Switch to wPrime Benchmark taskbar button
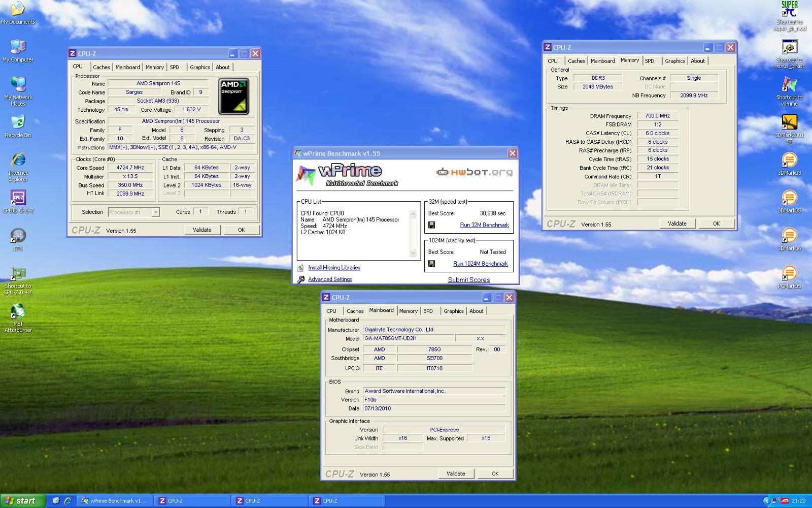The image size is (812, 508). click(115, 501)
